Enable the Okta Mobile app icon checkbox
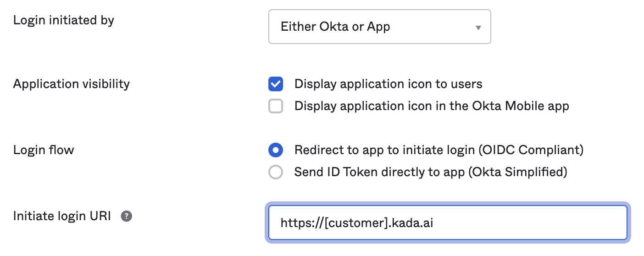Image resolution: width=644 pixels, height=256 pixels. point(276,106)
